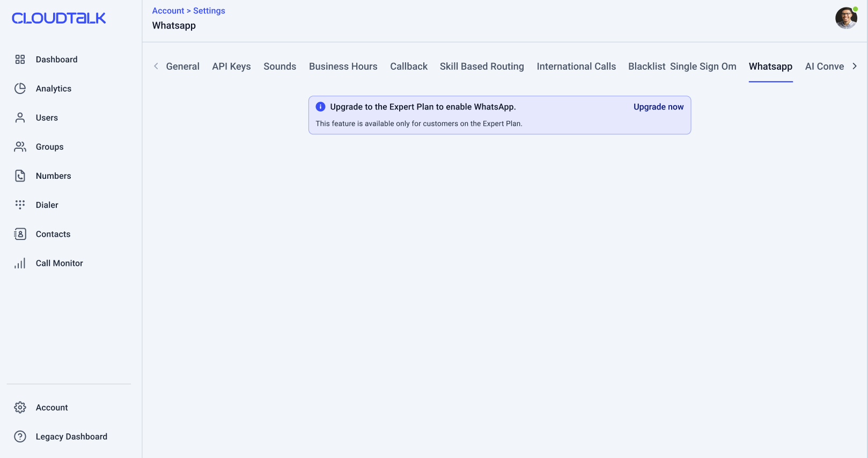The width and height of the screenshot is (868, 458).
Task: Select the Sounds tab
Action: pos(279,67)
